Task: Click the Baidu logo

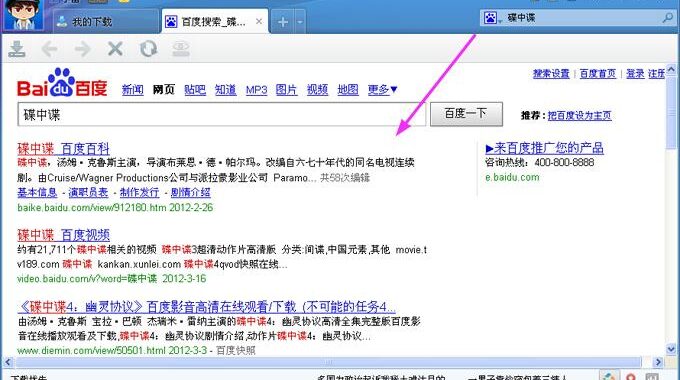Action: pos(62,82)
